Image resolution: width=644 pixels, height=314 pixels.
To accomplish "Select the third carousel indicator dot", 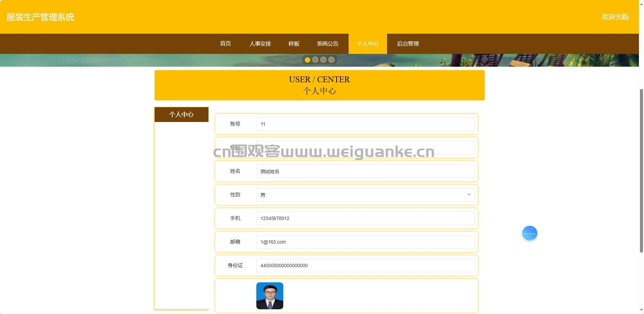I will pyautogui.click(x=323, y=60).
